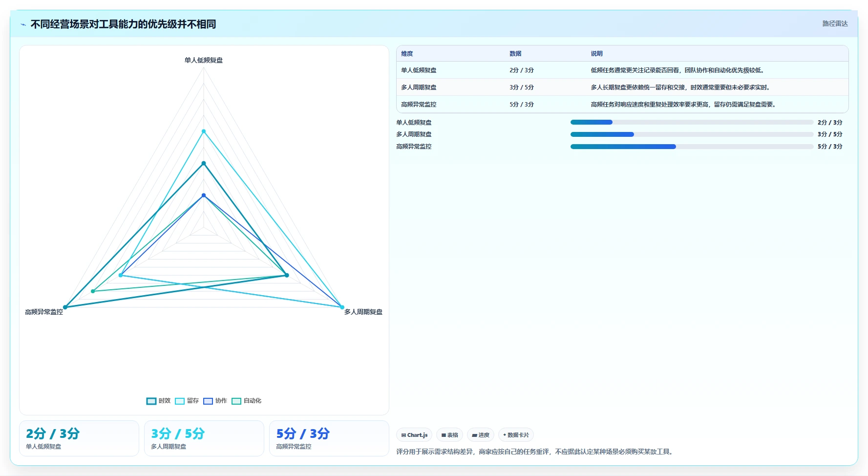This screenshot has width=868, height=476.
Task: Click the 高频异常监控 label beside progress bar
Action: (x=414, y=147)
